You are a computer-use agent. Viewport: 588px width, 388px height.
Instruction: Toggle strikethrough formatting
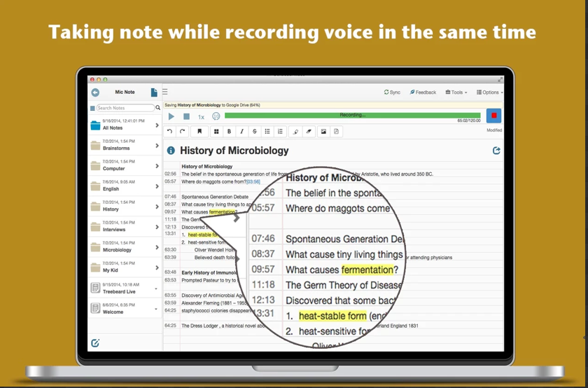[x=255, y=132]
